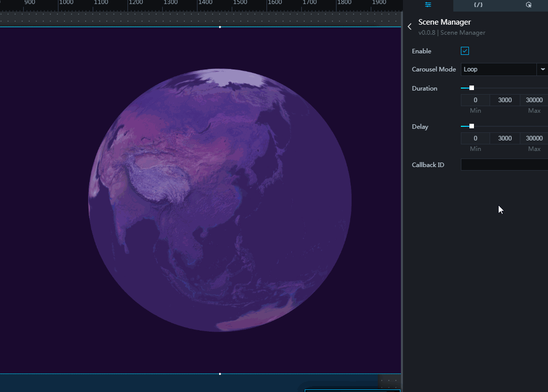Go back from Scene Manager panel
The height and width of the screenshot is (392, 548).
coord(409,27)
